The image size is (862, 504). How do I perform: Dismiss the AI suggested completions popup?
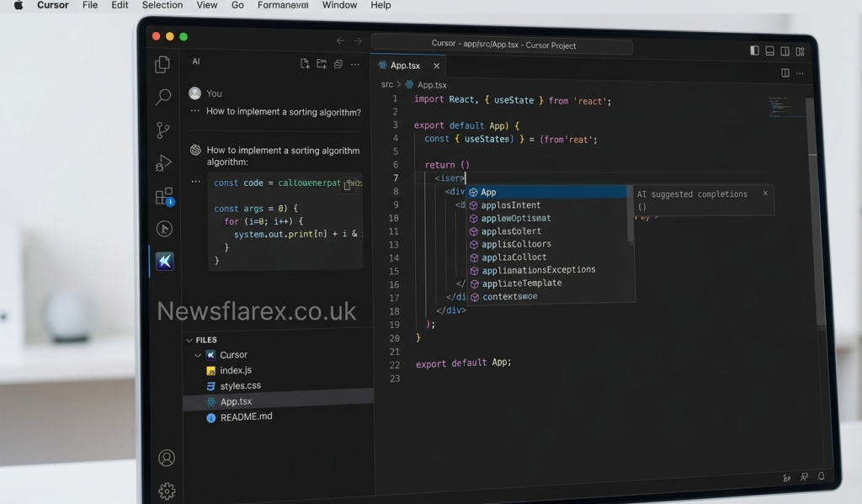764,193
